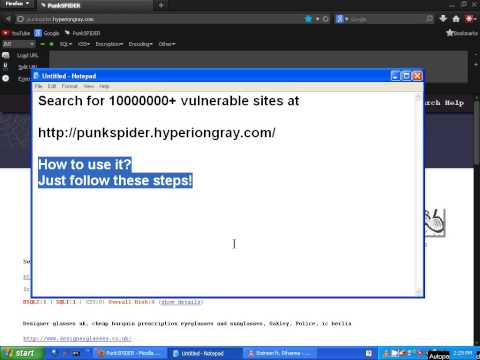This screenshot has width=480, height=360.
Task: Expand the HackBar Encoding menu
Action: click(141, 44)
